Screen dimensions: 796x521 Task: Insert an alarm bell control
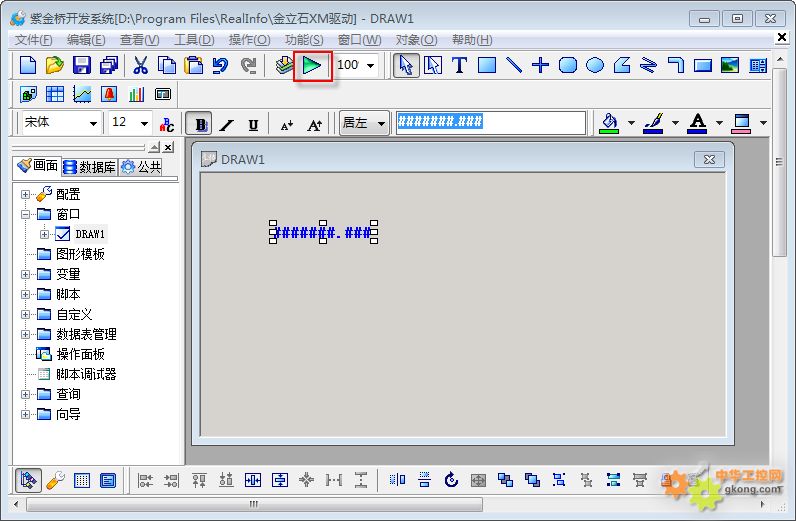click(x=109, y=94)
